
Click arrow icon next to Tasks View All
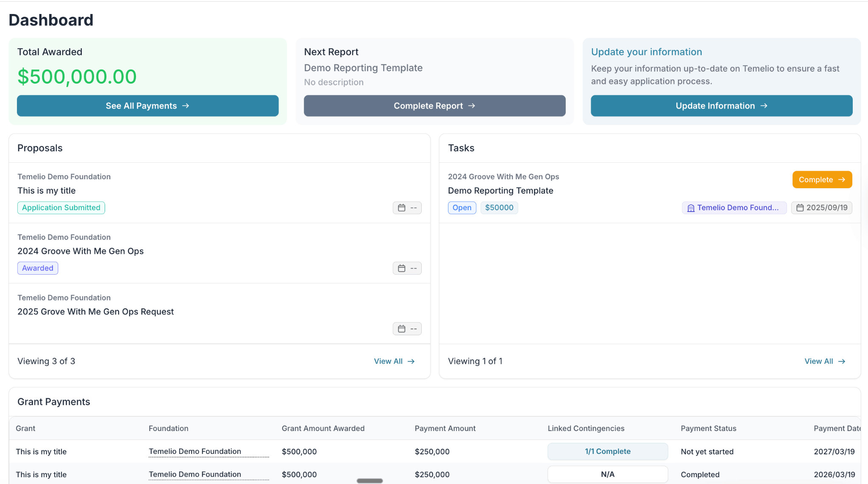coord(842,362)
